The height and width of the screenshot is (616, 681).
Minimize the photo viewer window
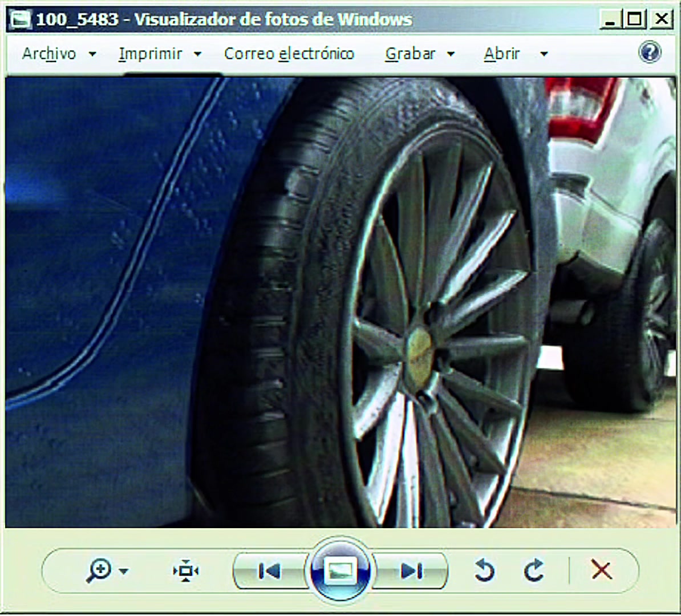[610, 20]
